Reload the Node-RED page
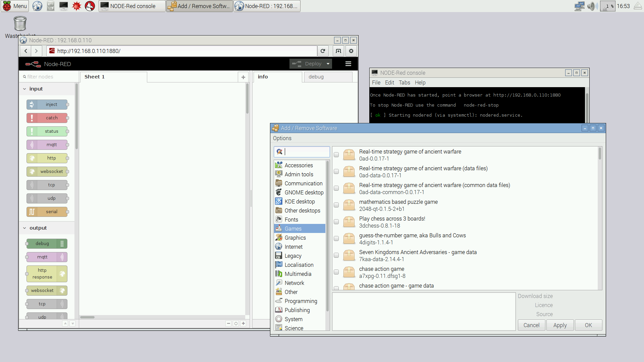The height and width of the screenshot is (362, 644). [x=323, y=51]
